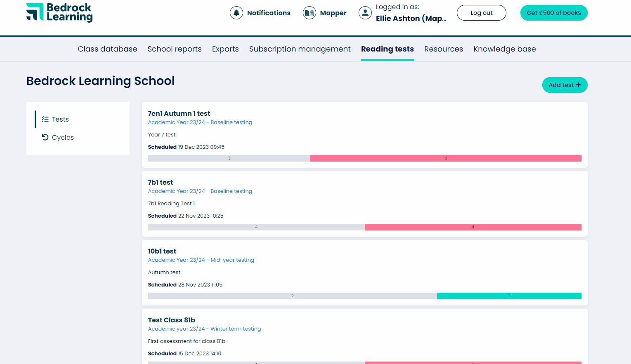Image resolution: width=631 pixels, height=364 pixels.
Task: Click the pink progress segment of 7b1 test
Action: pos(473,227)
